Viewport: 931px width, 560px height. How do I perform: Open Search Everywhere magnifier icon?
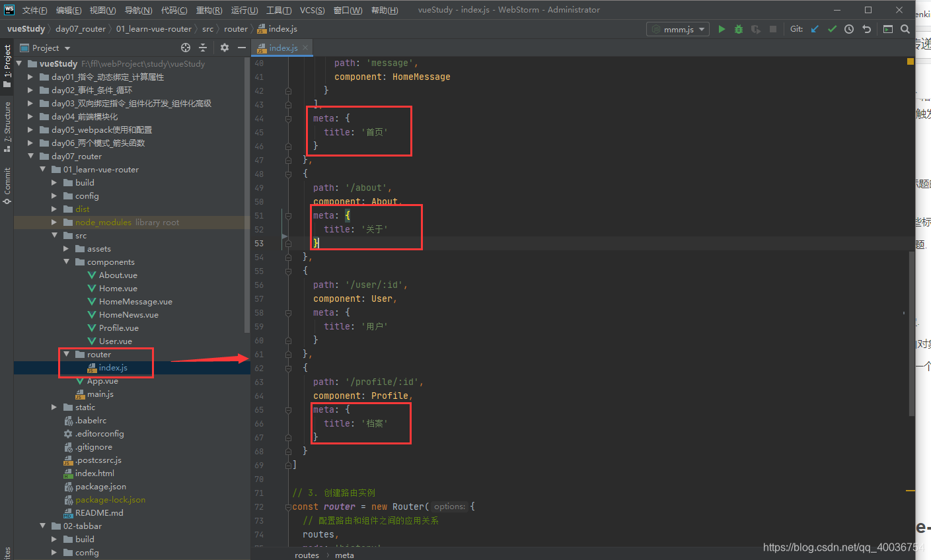pos(905,29)
